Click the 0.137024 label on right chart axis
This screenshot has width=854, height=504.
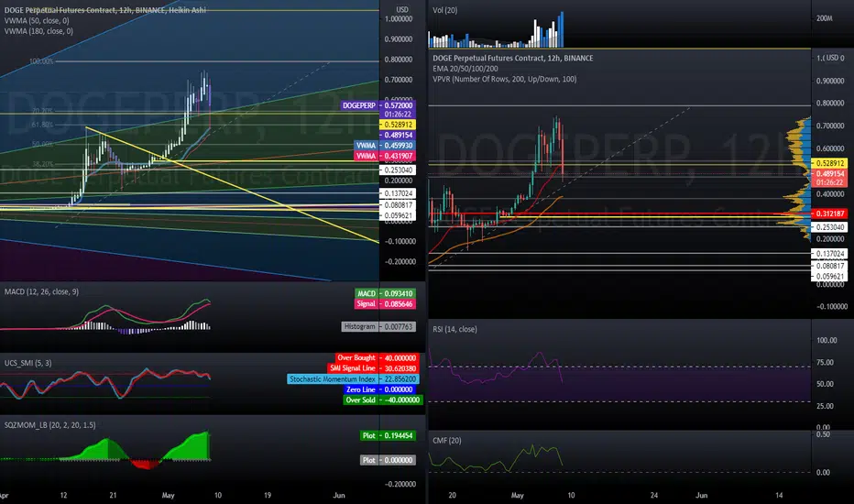tap(830, 253)
